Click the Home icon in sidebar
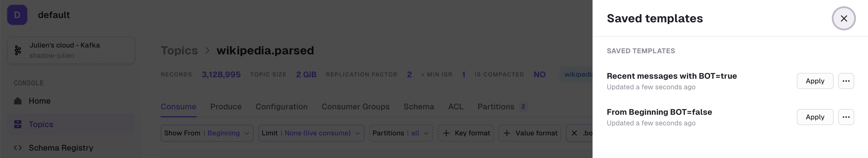868x158 pixels. point(18,101)
